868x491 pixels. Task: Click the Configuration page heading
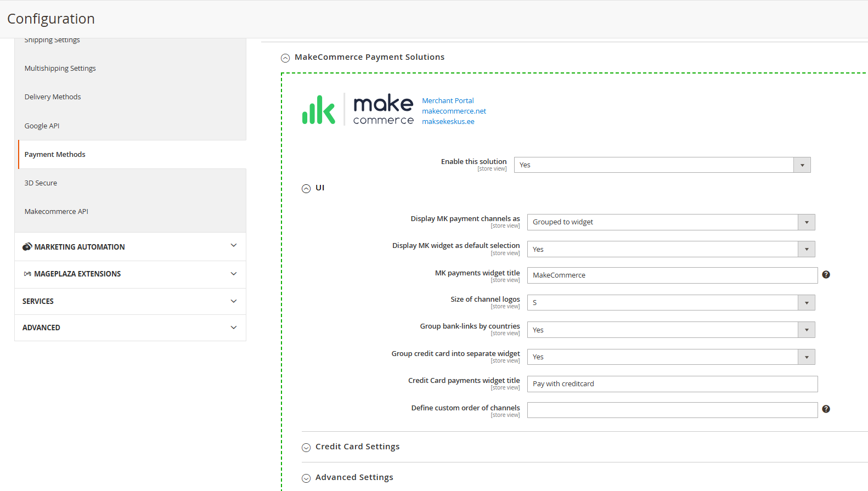point(51,19)
